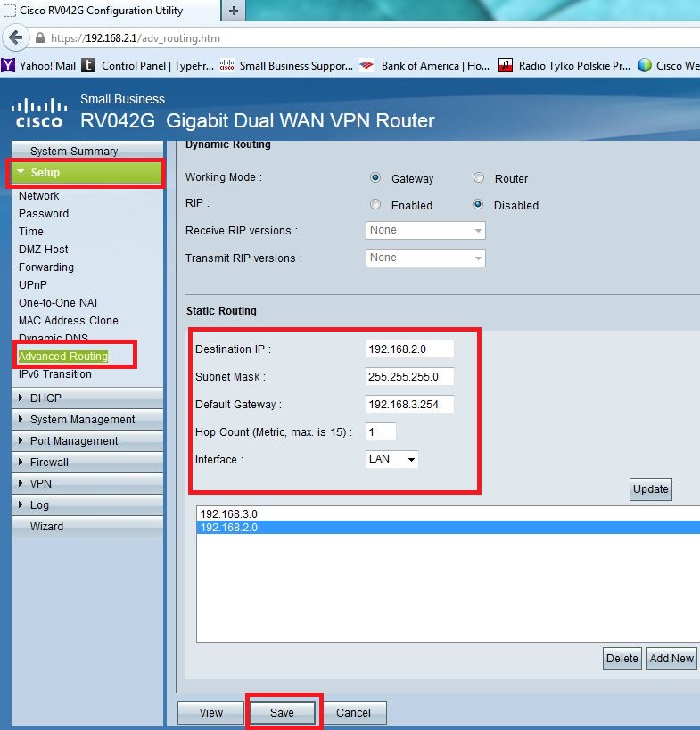The image size is (700, 730).
Task: Click the Subnet Mask field
Action: click(x=409, y=376)
